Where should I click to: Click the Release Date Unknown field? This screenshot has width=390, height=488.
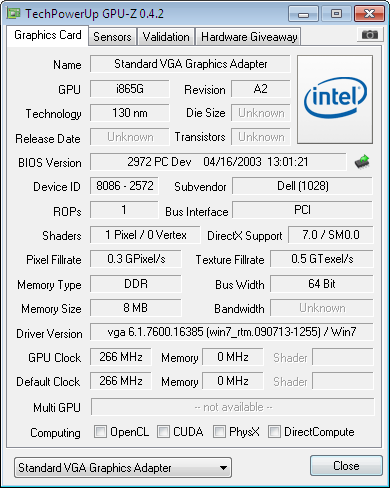pyautogui.click(x=130, y=137)
